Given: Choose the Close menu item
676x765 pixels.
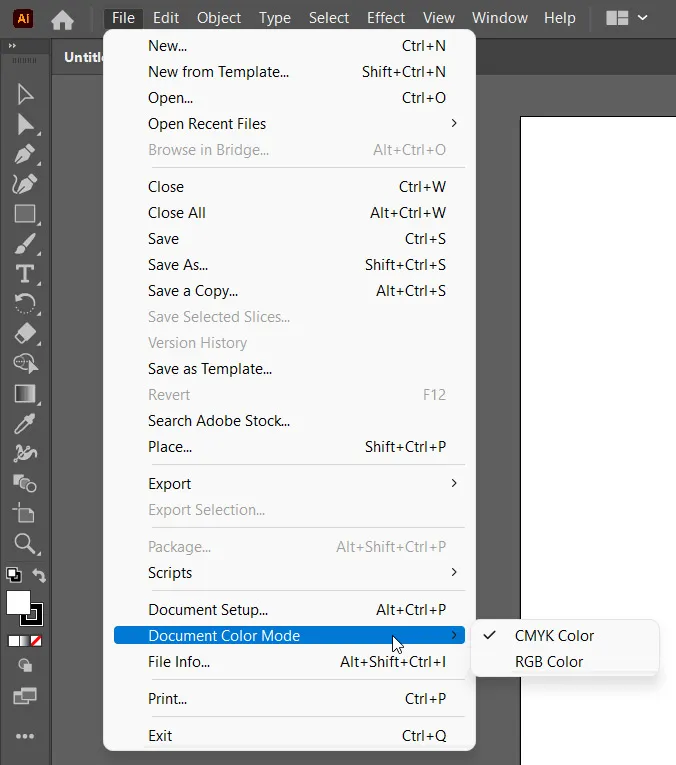Looking at the screenshot, I should (289, 187).
